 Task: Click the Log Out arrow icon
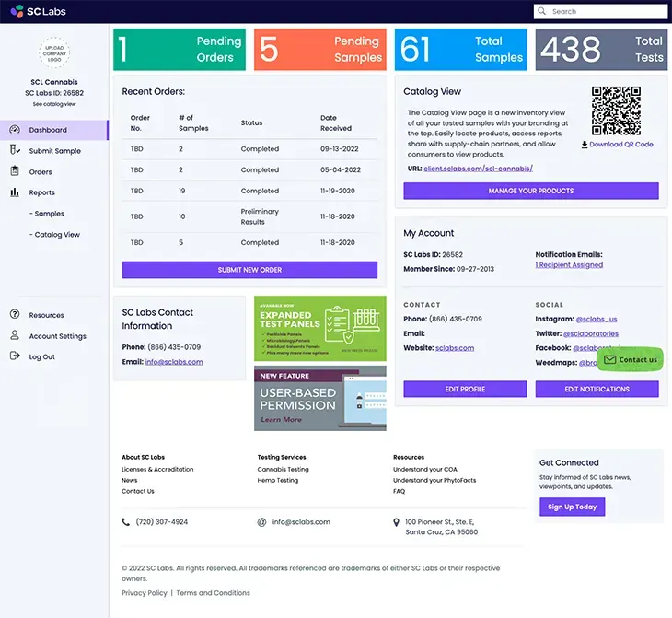15,356
